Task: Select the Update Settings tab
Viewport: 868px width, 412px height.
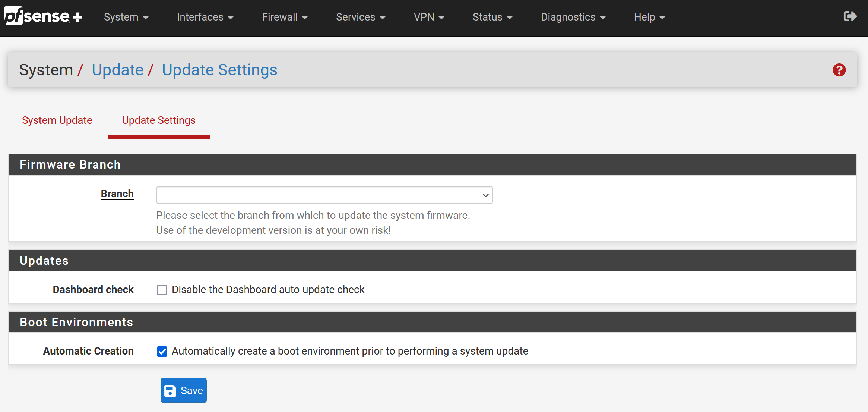Action: (159, 120)
